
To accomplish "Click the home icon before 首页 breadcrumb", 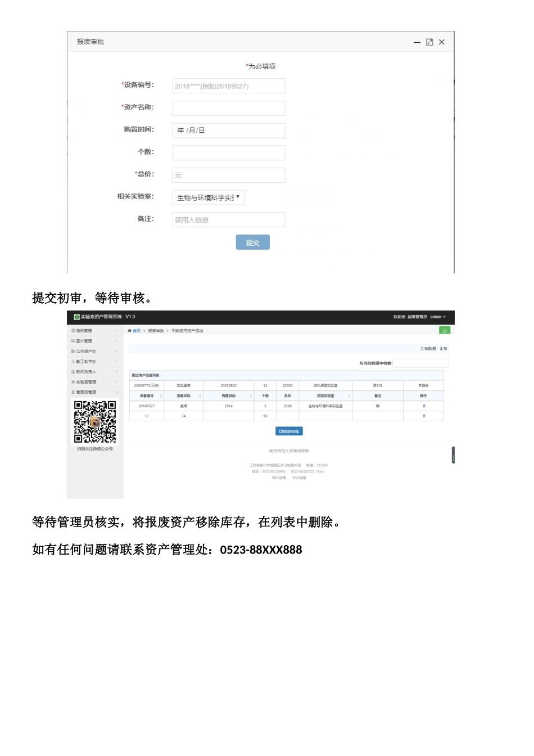I will [x=129, y=330].
